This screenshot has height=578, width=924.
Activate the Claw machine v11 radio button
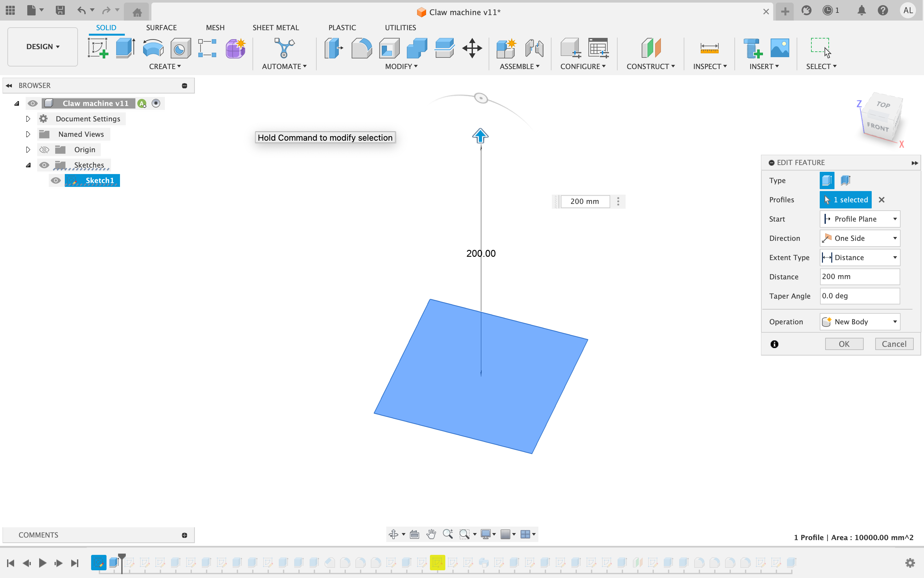pos(156,103)
